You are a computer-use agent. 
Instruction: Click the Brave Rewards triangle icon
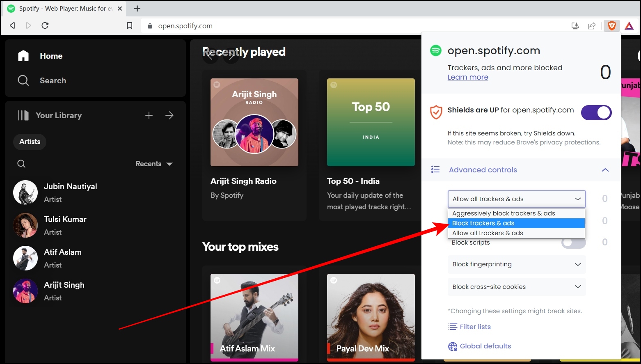click(x=629, y=26)
